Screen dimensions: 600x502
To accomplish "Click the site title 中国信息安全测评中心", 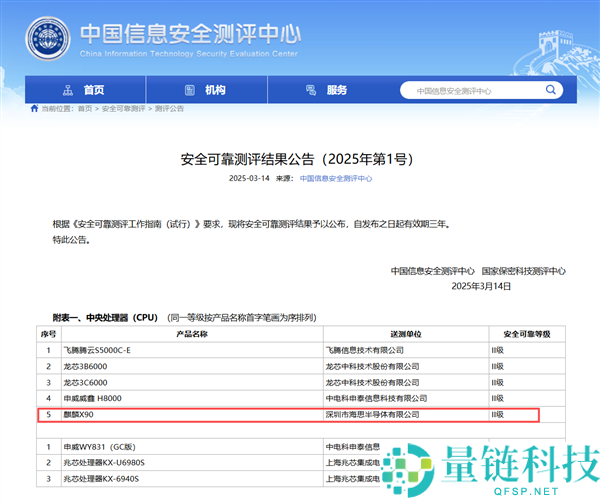I will 190,34.
